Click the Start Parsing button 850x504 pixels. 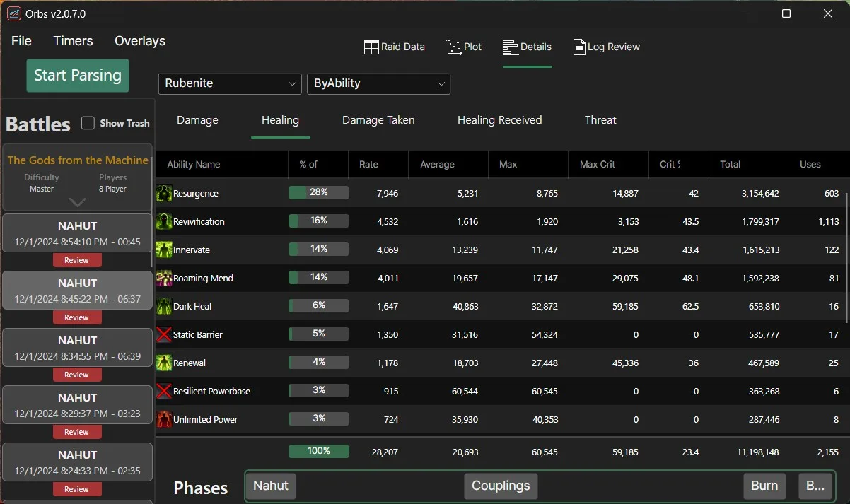pyautogui.click(x=78, y=76)
